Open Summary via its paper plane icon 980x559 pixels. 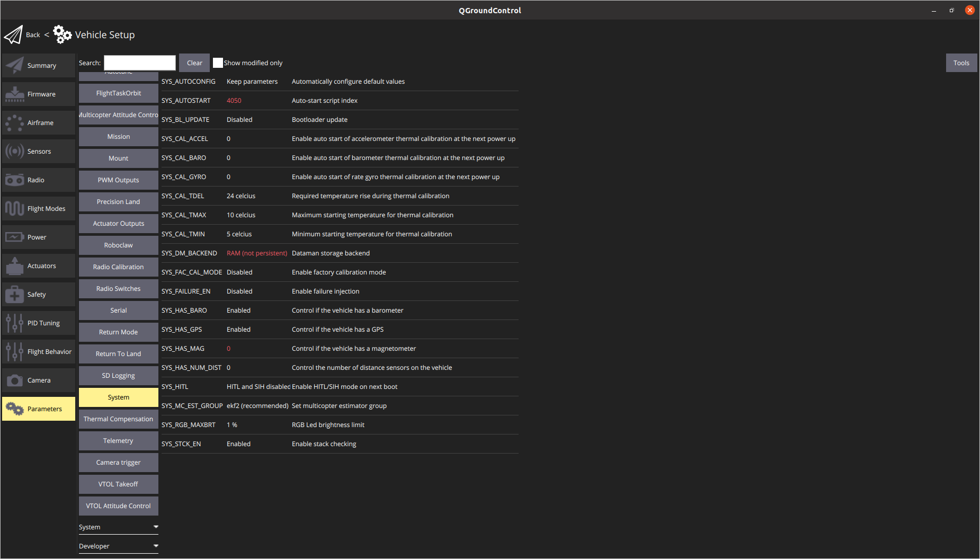coord(14,66)
